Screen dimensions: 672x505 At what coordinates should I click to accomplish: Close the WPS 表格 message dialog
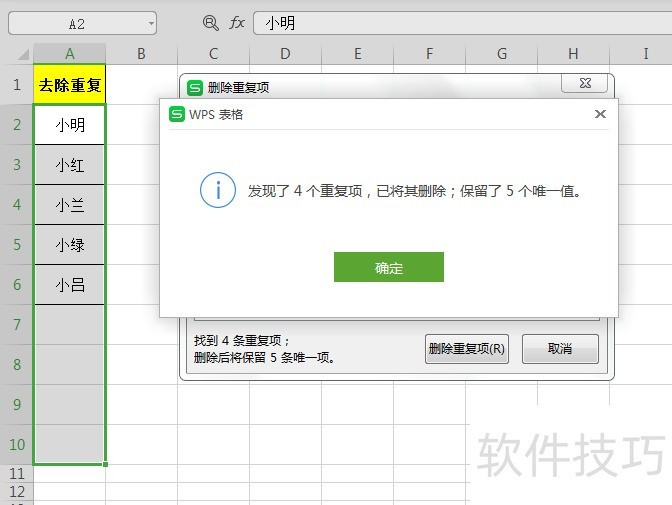coord(600,114)
